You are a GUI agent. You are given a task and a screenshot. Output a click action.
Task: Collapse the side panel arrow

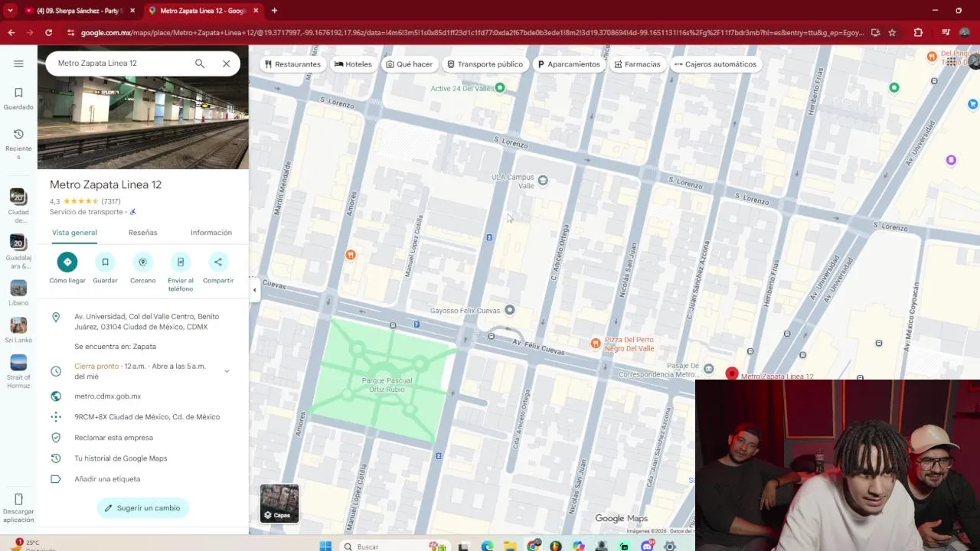[254, 290]
